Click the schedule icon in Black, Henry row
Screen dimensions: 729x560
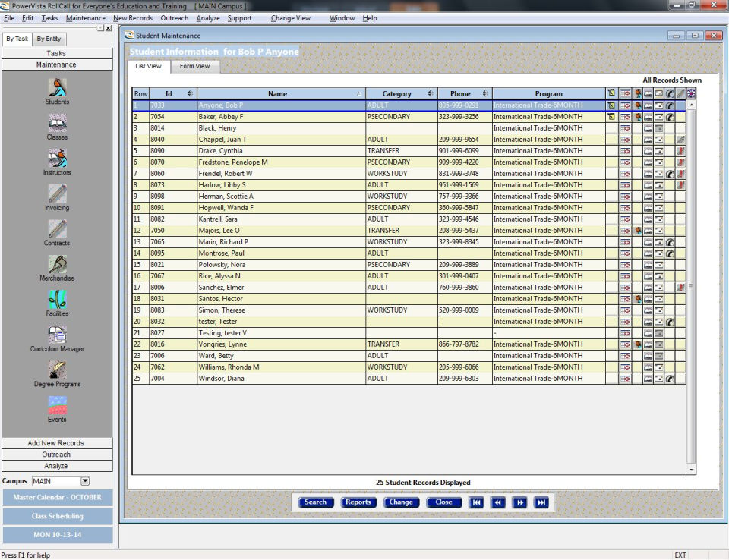pos(625,128)
